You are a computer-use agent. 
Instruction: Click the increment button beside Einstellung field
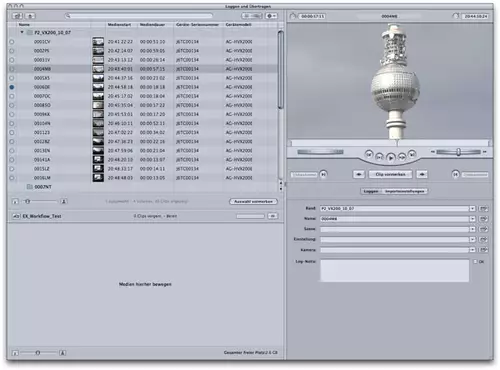(483, 240)
